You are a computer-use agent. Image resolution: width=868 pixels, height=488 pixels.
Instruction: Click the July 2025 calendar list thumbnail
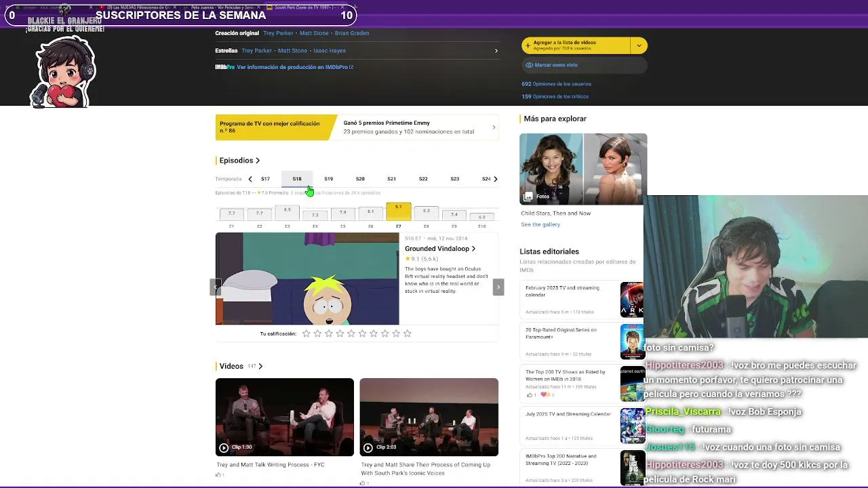click(x=632, y=426)
